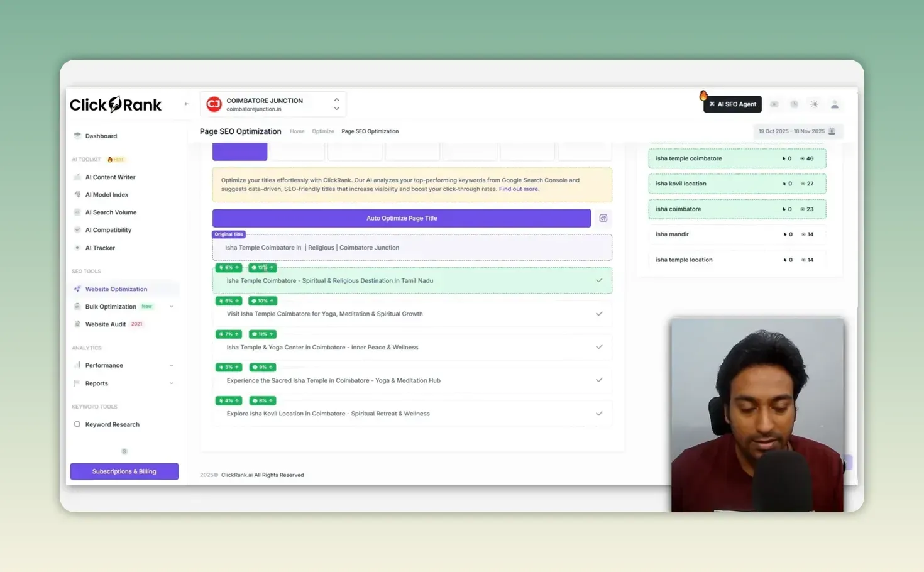Select the 'isha mandir' keyword row

click(737, 234)
